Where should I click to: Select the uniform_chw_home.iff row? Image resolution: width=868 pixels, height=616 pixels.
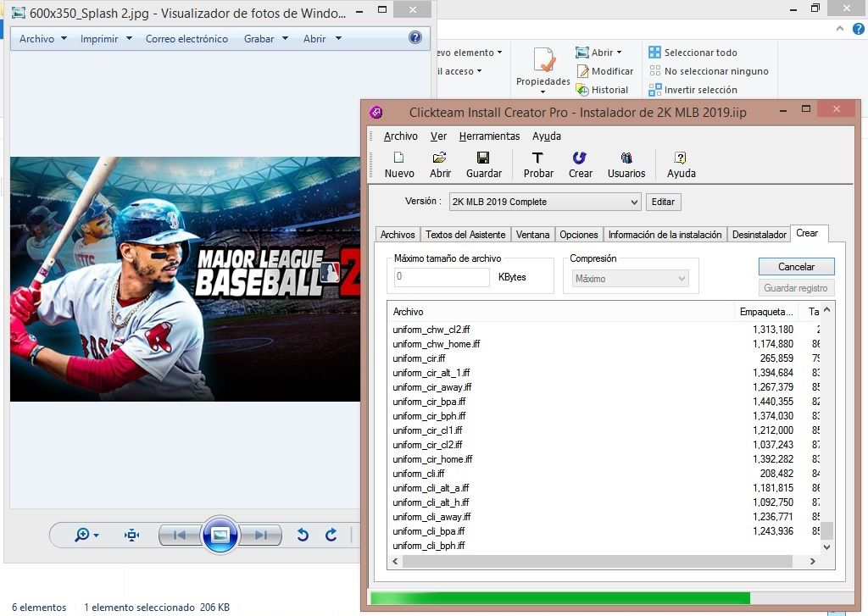pyautogui.click(x=604, y=344)
